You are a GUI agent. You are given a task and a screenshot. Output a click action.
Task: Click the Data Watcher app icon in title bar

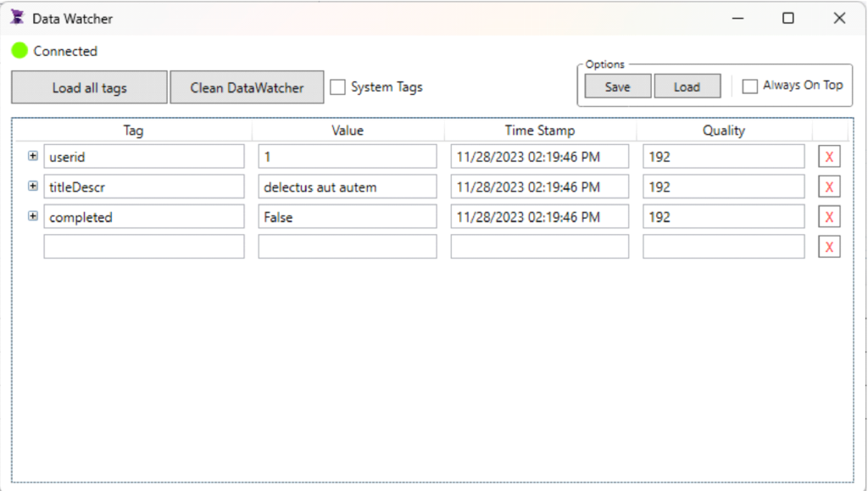[x=18, y=18]
